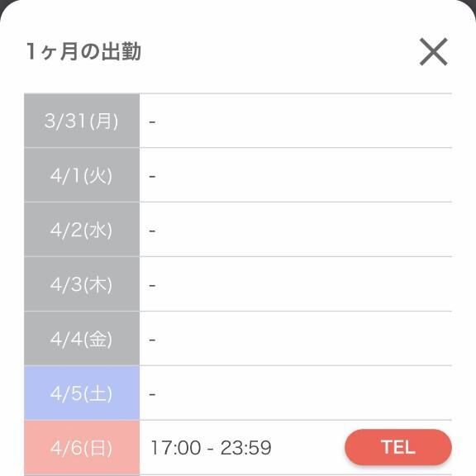Select the 4/2(水) date cell
Screen dimensions: 476x476
[82, 230]
